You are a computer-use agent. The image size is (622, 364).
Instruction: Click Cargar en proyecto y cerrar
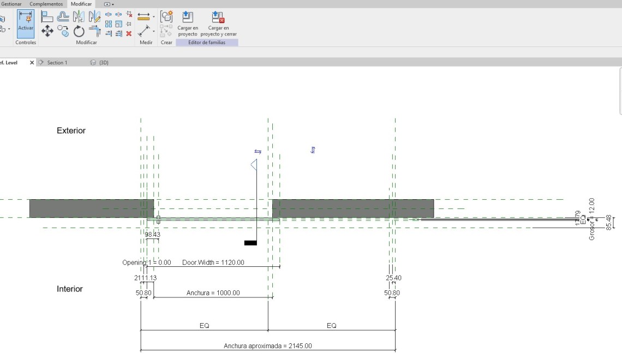(218, 23)
